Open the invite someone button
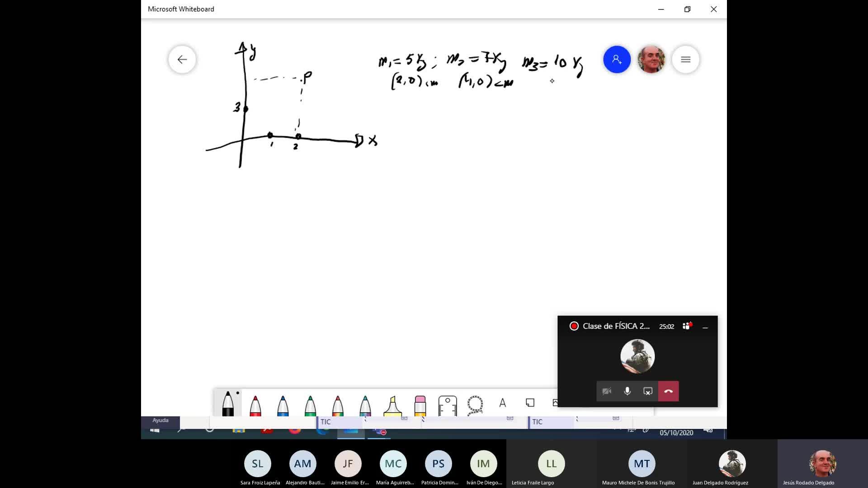The image size is (868, 488). click(617, 59)
